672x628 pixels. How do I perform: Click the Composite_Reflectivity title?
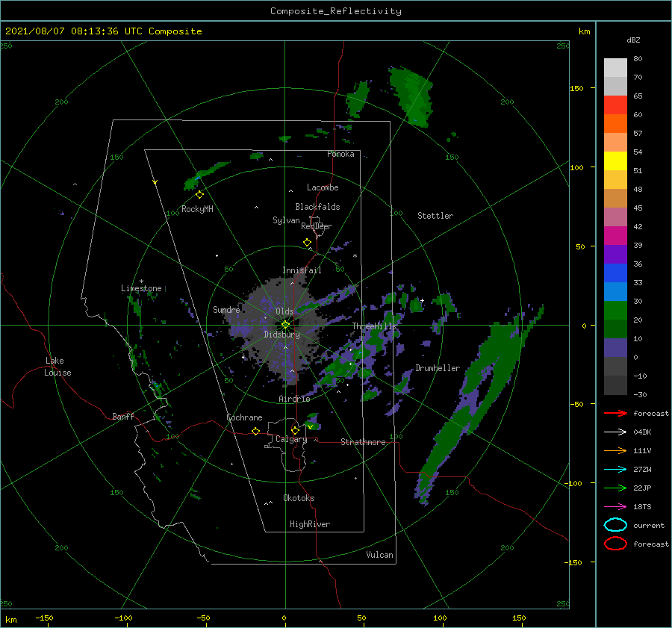coord(335,11)
